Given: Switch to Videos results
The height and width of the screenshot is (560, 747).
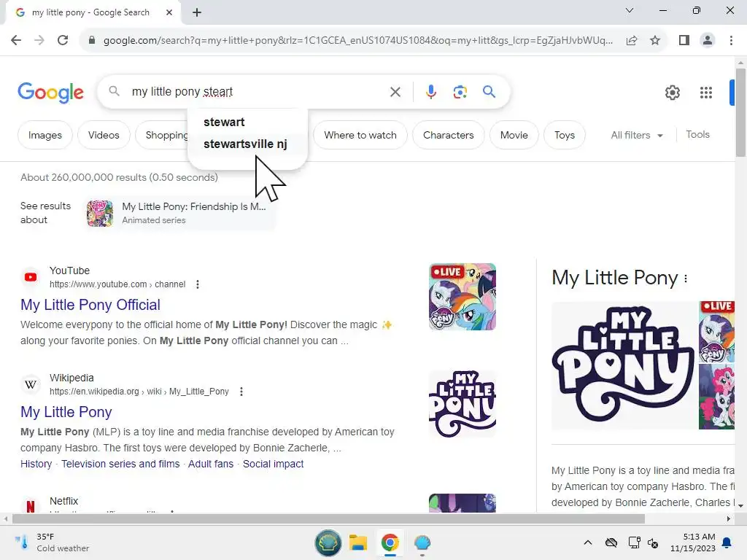Looking at the screenshot, I should (x=104, y=135).
